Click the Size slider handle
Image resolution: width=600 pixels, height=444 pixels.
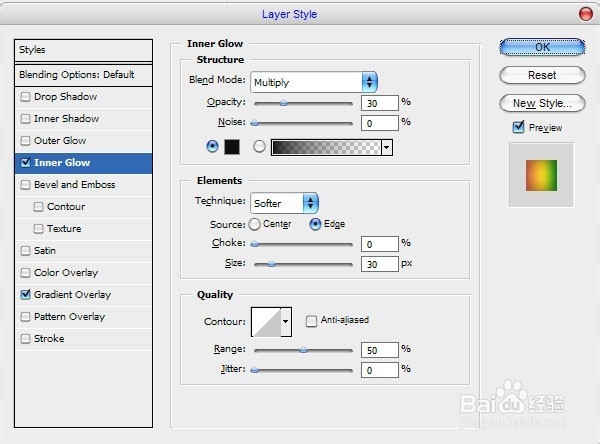tap(271, 264)
